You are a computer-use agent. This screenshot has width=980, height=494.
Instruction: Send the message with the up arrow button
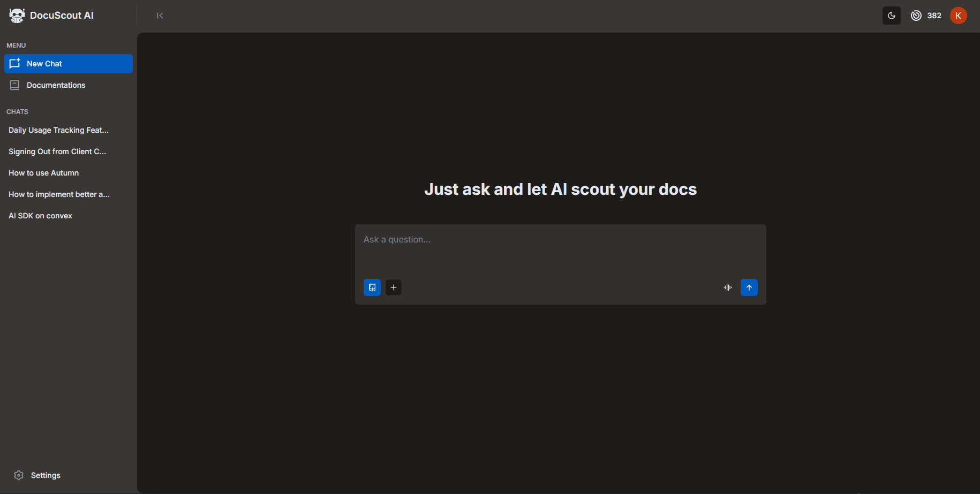[x=749, y=287]
